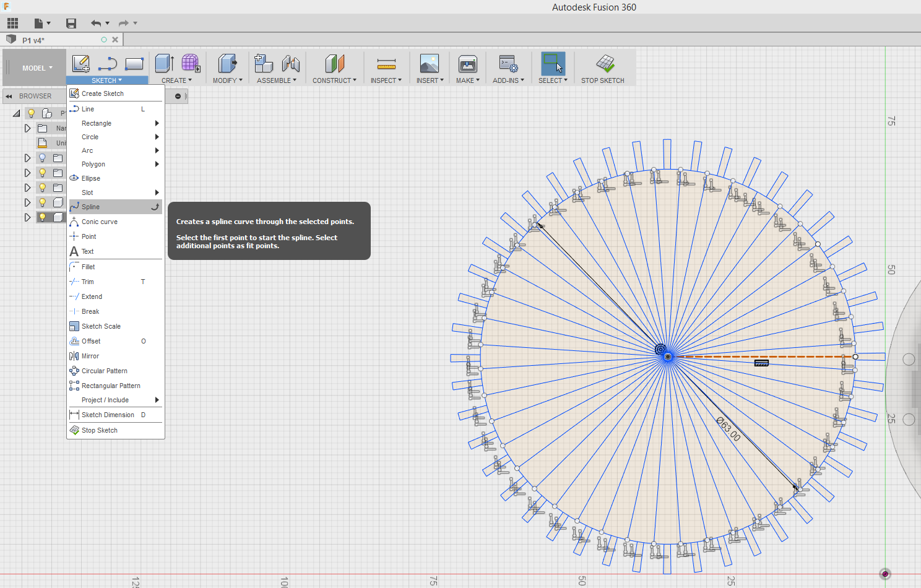The width and height of the screenshot is (921, 588).
Task: Turn on the dimmed blue lightbulb
Action: pos(42,158)
